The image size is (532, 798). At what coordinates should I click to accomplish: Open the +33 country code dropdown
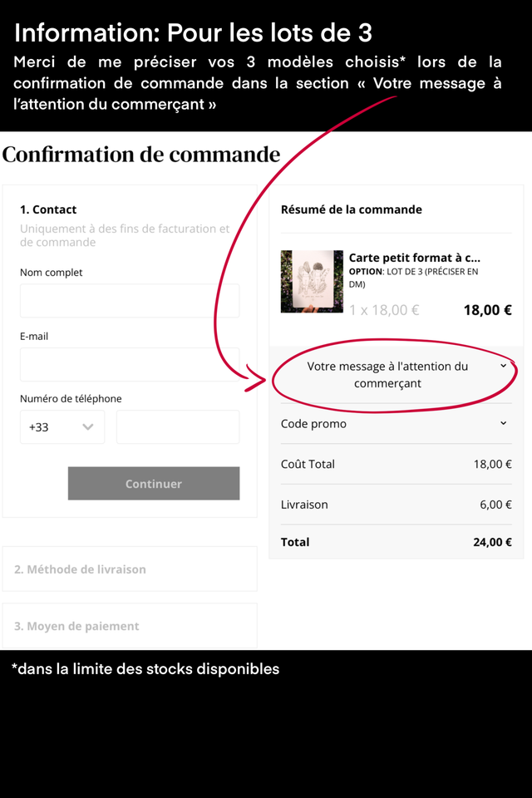point(62,427)
